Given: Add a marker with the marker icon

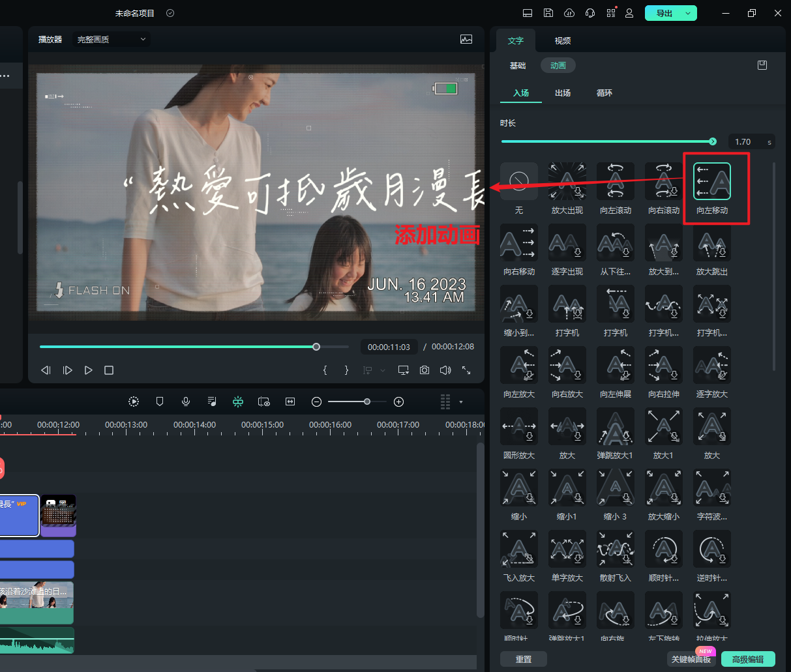Looking at the screenshot, I should [x=160, y=402].
